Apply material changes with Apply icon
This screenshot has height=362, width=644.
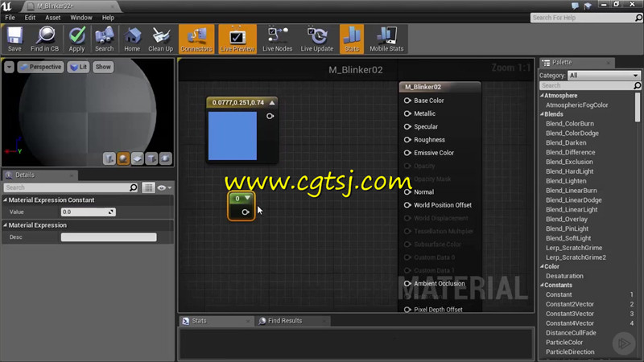coord(76,39)
